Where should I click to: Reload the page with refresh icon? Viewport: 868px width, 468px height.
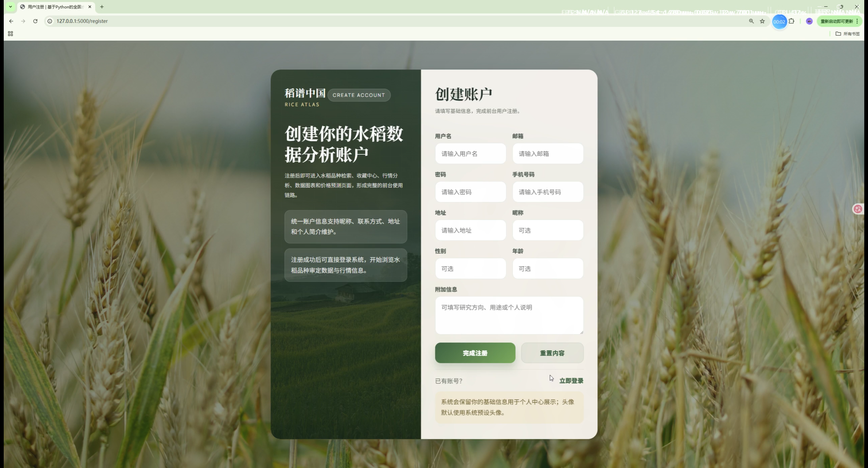click(x=35, y=21)
